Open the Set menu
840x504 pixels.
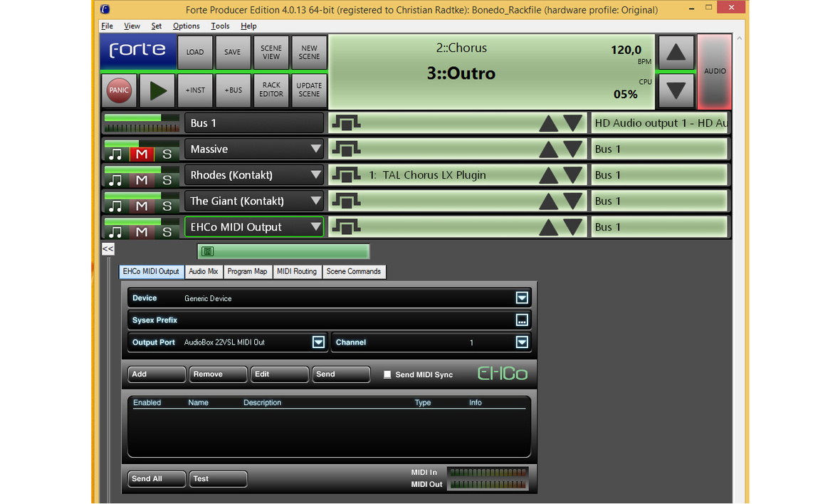[x=157, y=26]
